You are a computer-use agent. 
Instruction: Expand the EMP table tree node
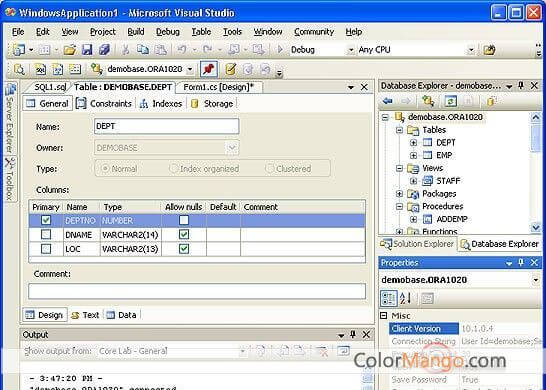tap(413, 155)
